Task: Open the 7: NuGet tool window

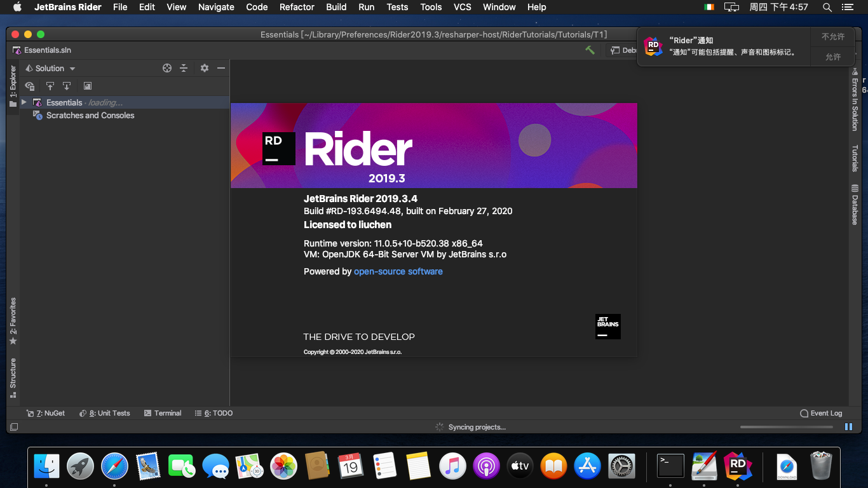Action: pyautogui.click(x=46, y=413)
